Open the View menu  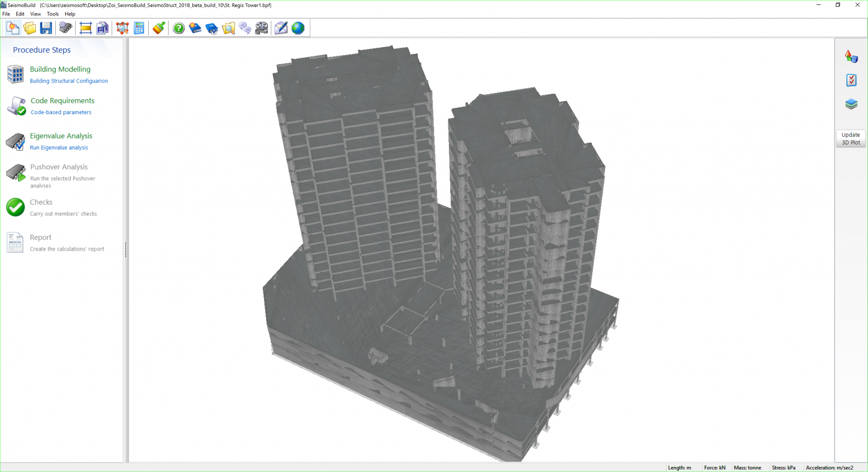35,14
